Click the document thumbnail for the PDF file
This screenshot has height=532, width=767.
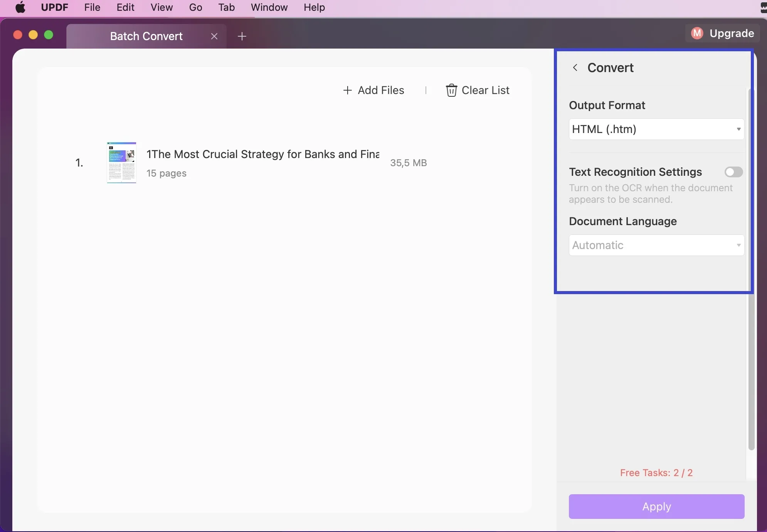pyautogui.click(x=121, y=162)
